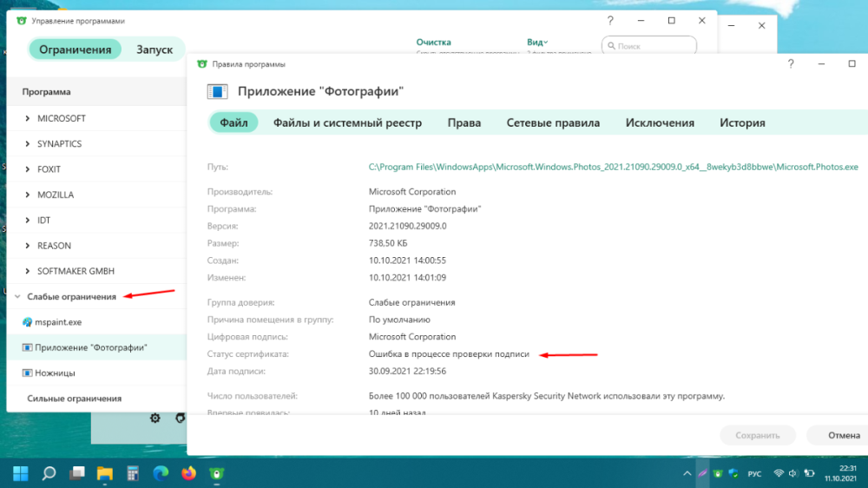Viewport: 868px width, 488px height.
Task: Select mspaint.exe row
Action: pos(97,322)
